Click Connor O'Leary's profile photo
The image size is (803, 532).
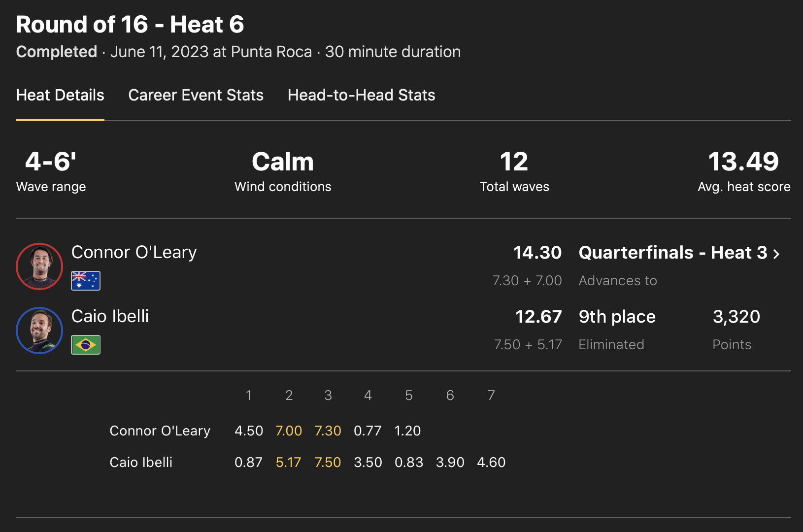(39, 266)
